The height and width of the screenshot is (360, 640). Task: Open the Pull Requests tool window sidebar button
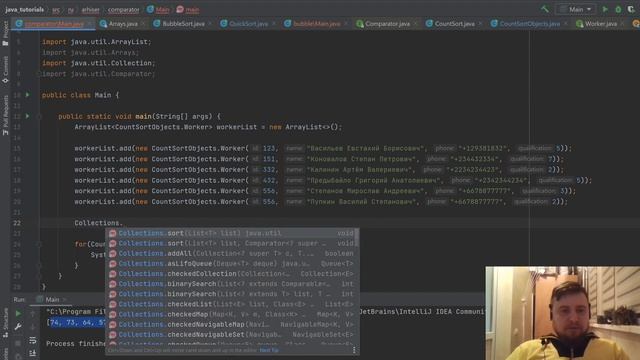tap(5, 115)
